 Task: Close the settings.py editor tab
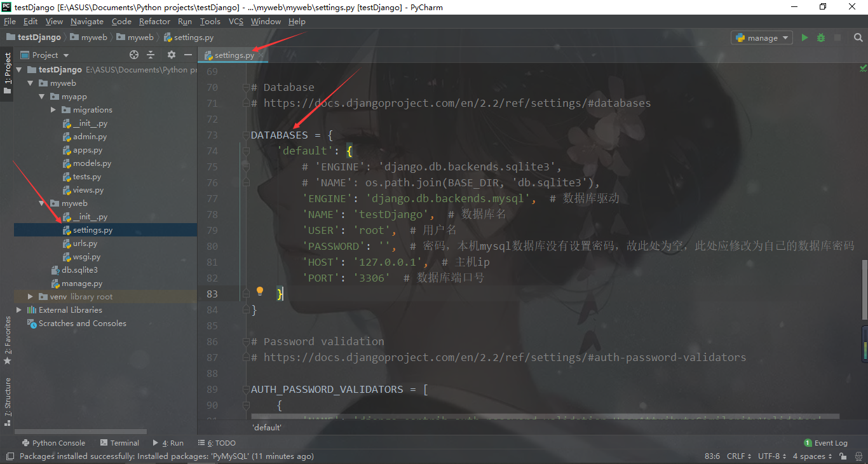pos(260,55)
